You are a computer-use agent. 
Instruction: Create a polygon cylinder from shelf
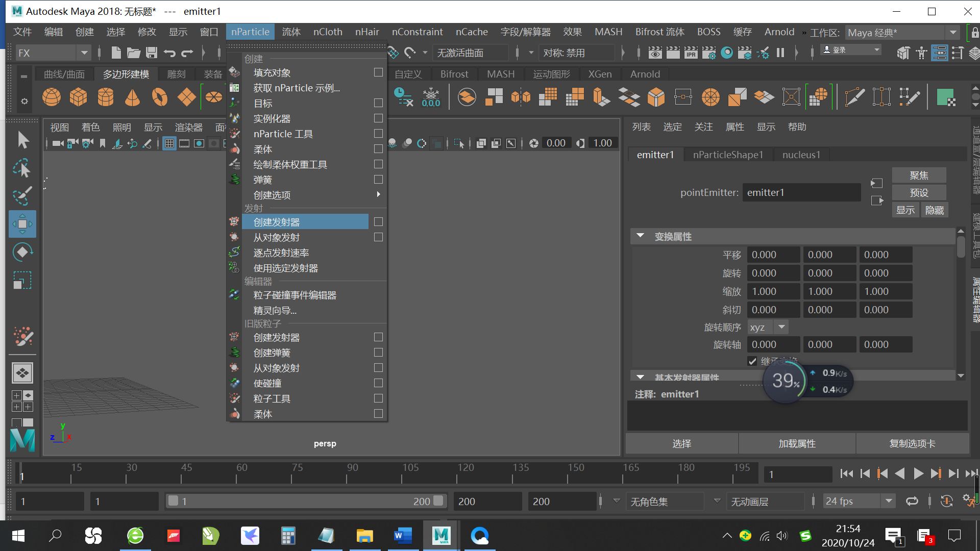pos(106,97)
